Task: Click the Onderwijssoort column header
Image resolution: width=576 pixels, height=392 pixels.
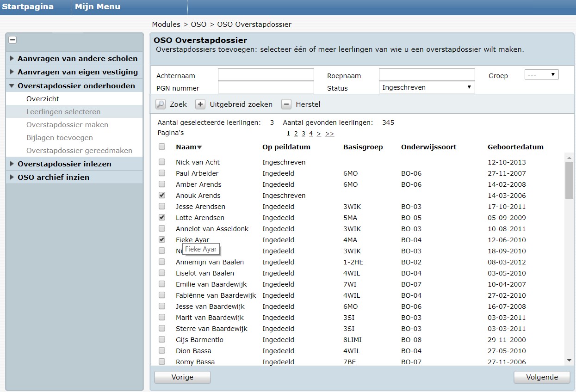Action: click(429, 147)
